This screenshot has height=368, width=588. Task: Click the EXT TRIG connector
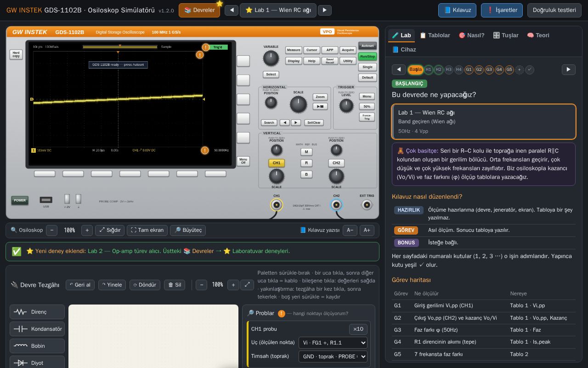click(367, 205)
